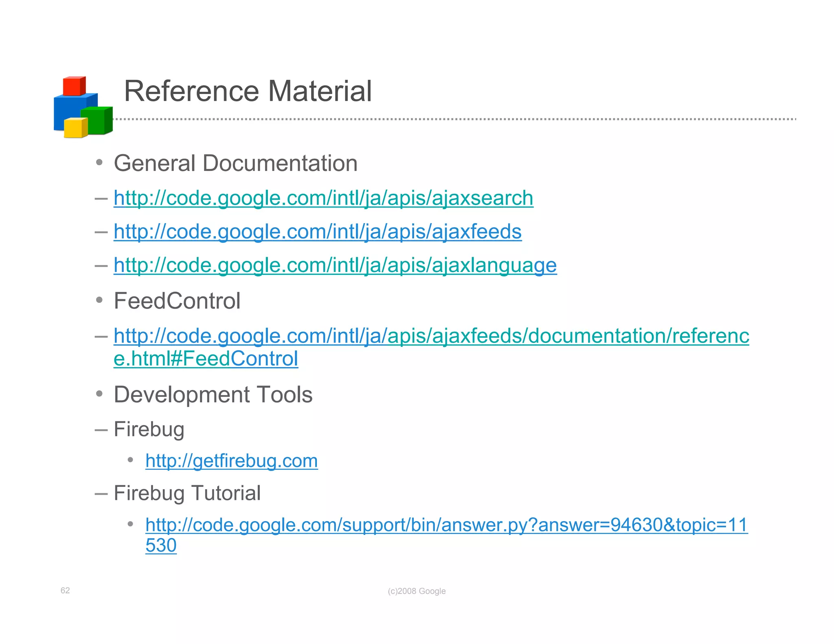The width and height of the screenshot is (834, 644).
Task: Open the ajaxsearch documentation link
Action: click(x=323, y=198)
